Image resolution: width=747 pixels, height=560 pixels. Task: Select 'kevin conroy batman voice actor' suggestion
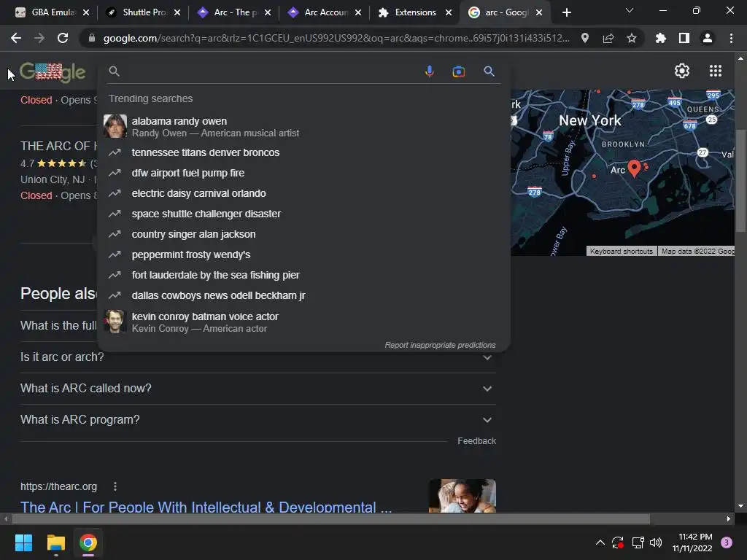tap(304, 322)
